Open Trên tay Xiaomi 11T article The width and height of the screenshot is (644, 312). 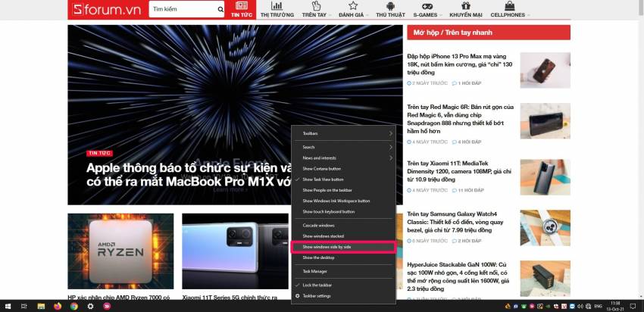point(460,172)
